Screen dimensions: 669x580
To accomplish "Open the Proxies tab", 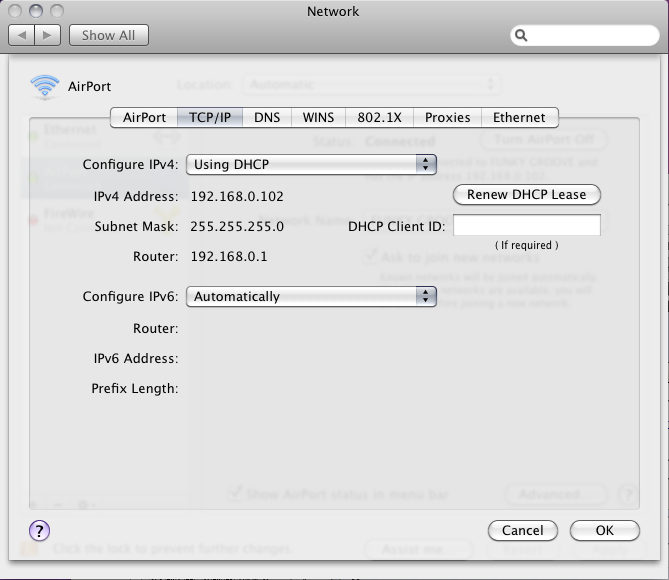I will pyautogui.click(x=448, y=117).
